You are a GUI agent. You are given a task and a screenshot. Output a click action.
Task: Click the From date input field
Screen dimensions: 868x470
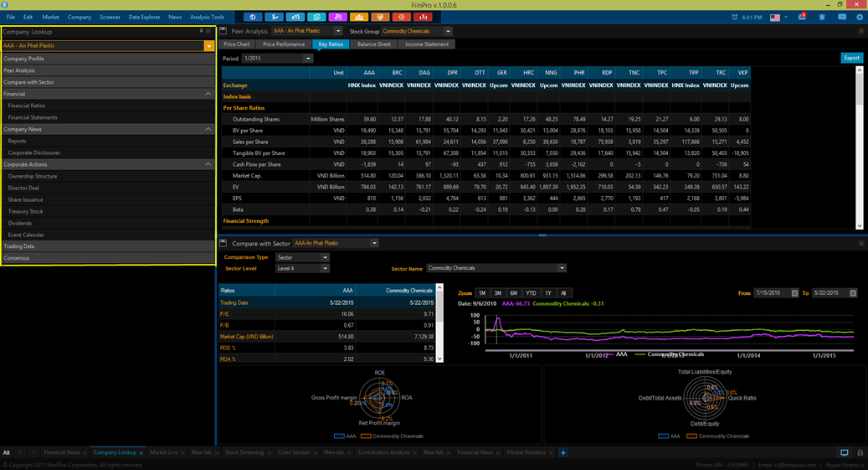(x=773, y=292)
